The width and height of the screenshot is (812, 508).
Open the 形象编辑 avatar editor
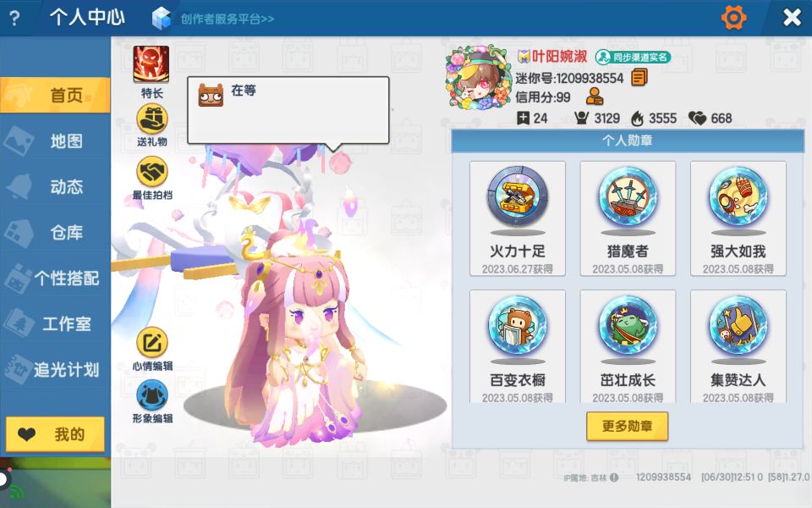click(151, 395)
